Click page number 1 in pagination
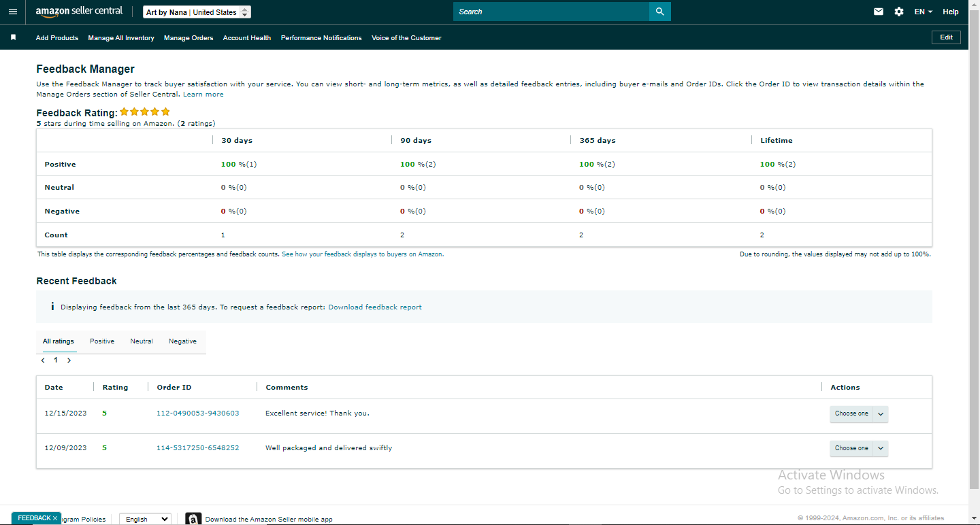This screenshot has height=525, width=980. coord(56,360)
